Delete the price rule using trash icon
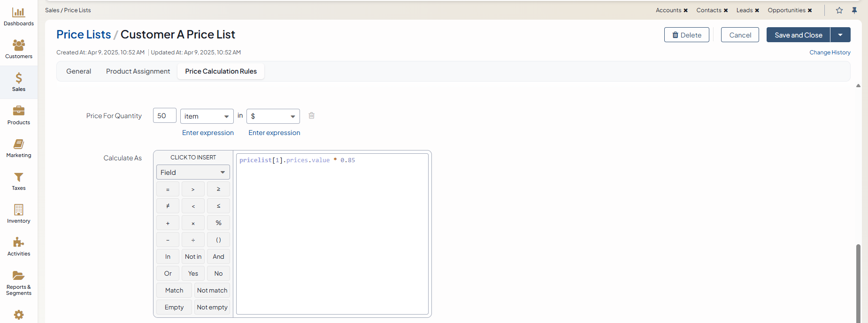 311,115
